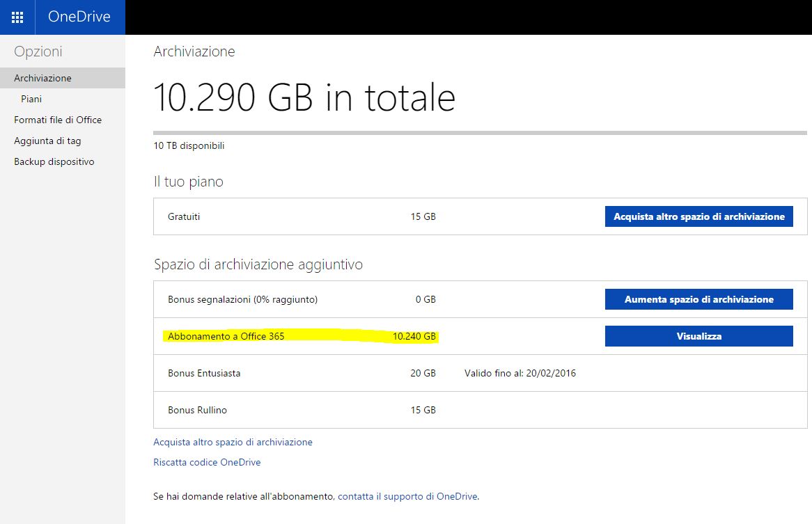Viewport: 812px width, 524px height.
Task: Click Bonus segnalazioni (0% raggiunto) label
Action: [x=242, y=299]
